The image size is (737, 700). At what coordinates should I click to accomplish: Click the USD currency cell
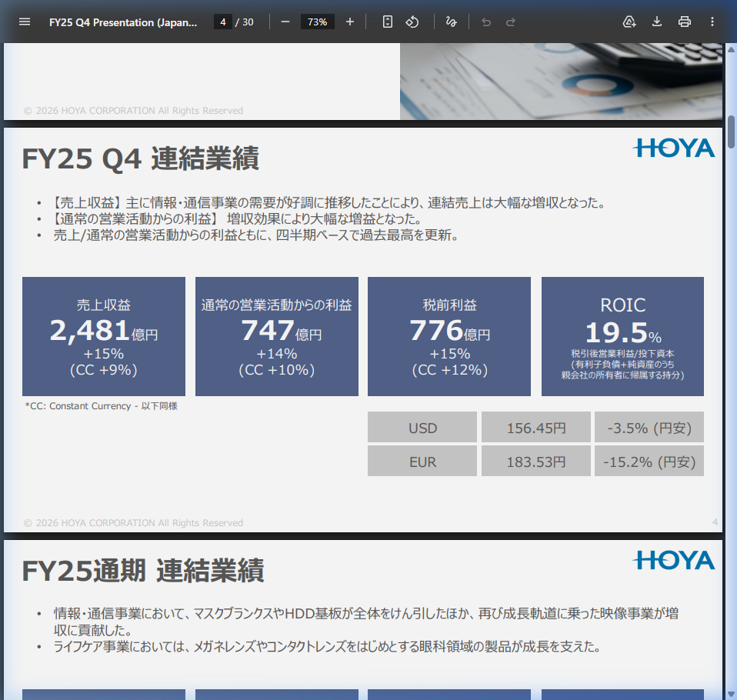coord(422,427)
